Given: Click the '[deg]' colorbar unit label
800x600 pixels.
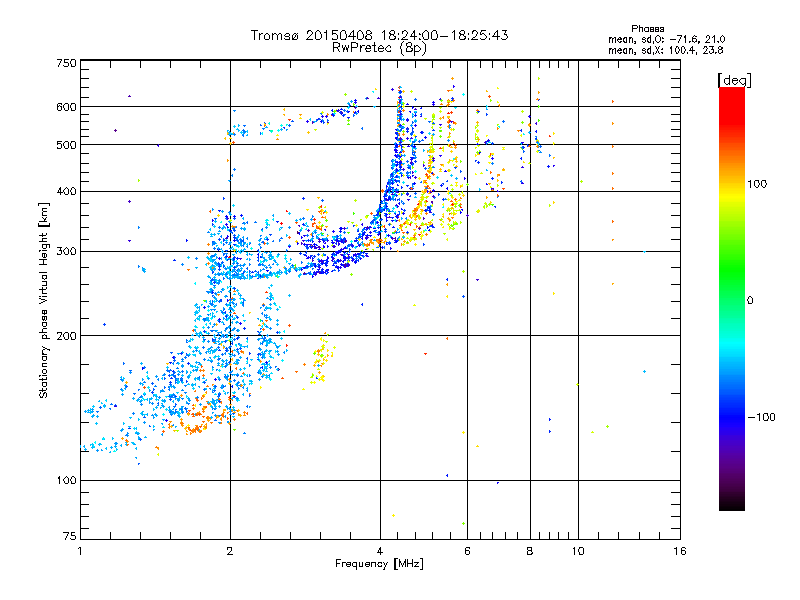Looking at the screenshot, I should click(x=734, y=80).
